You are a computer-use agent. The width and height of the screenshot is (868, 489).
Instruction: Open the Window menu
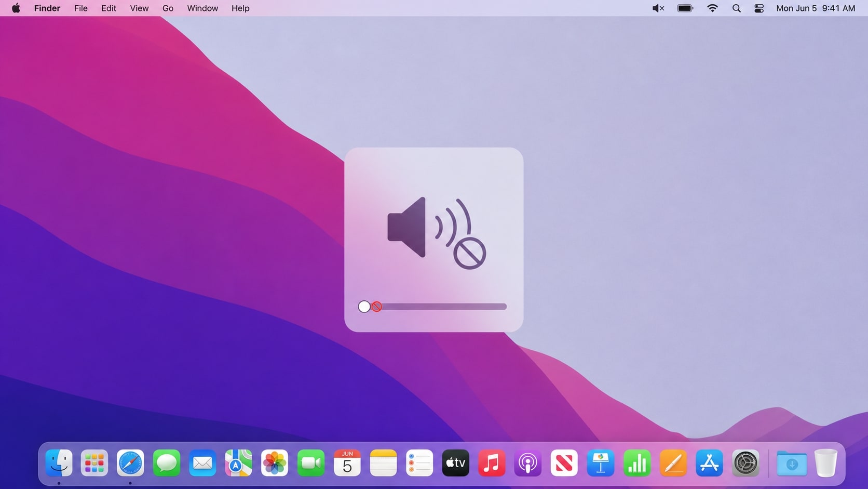(202, 8)
